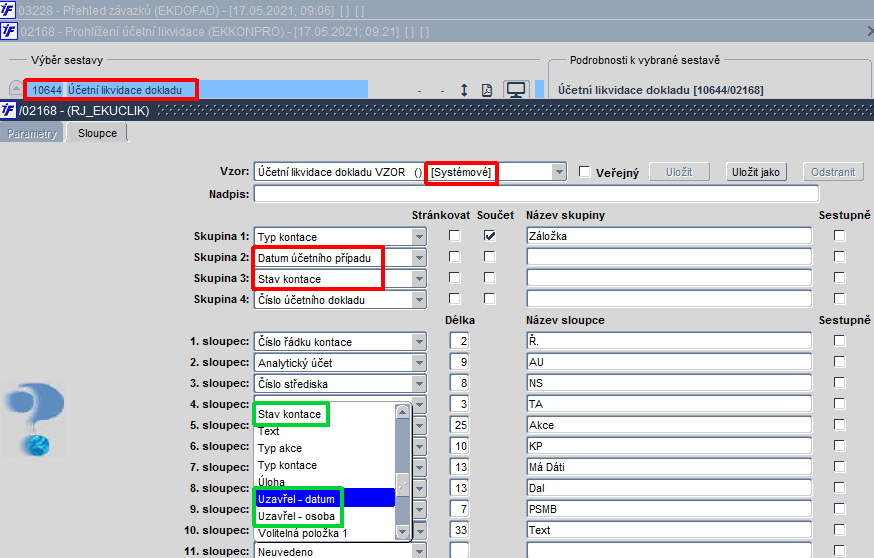Click the Uložit jako button
874x558 pixels.
click(756, 172)
